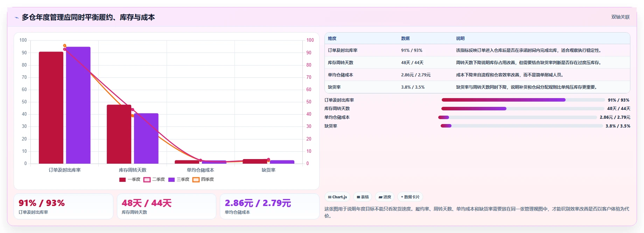Click the purple bar for 缺货率
Image resolution: width=644 pixels, height=233 pixels.
(x=282, y=162)
